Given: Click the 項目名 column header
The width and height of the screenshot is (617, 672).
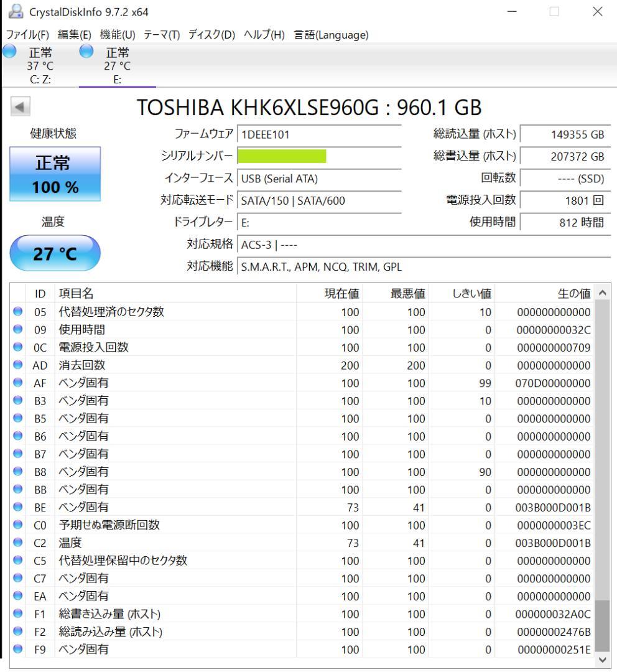Looking at the screenshot, I should point(175,294).
